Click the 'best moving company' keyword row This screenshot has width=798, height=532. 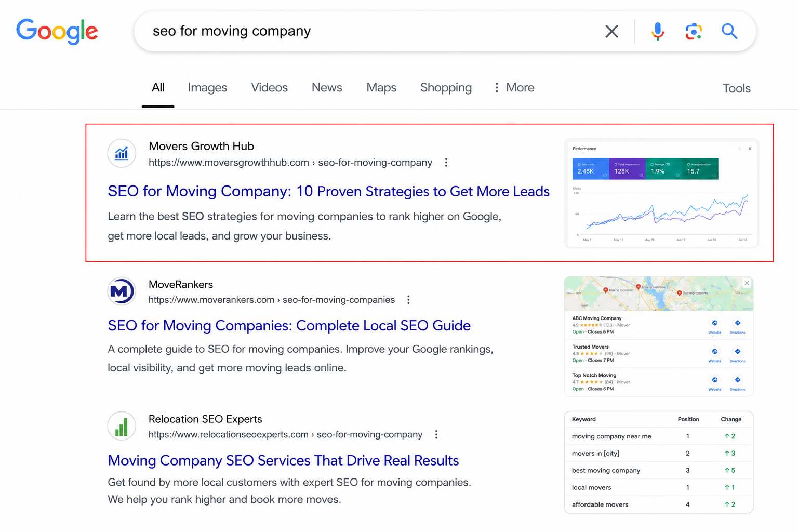659,471
